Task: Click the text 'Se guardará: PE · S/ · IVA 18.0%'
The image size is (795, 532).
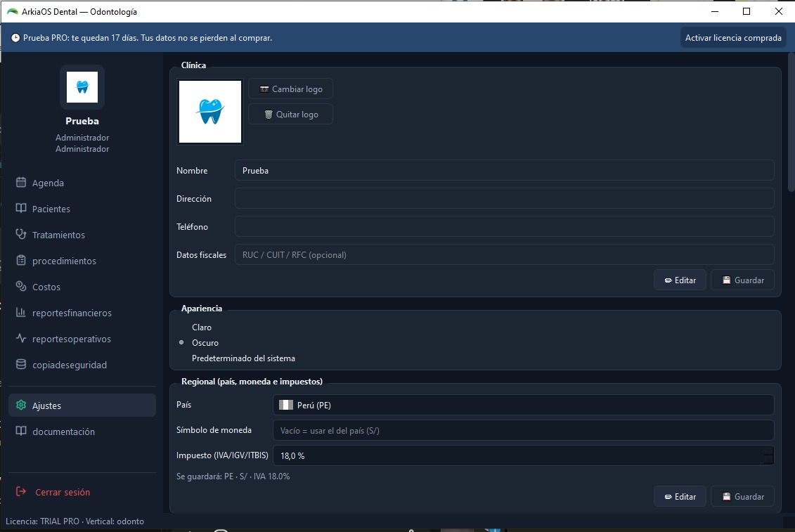Action: point(233,476)
